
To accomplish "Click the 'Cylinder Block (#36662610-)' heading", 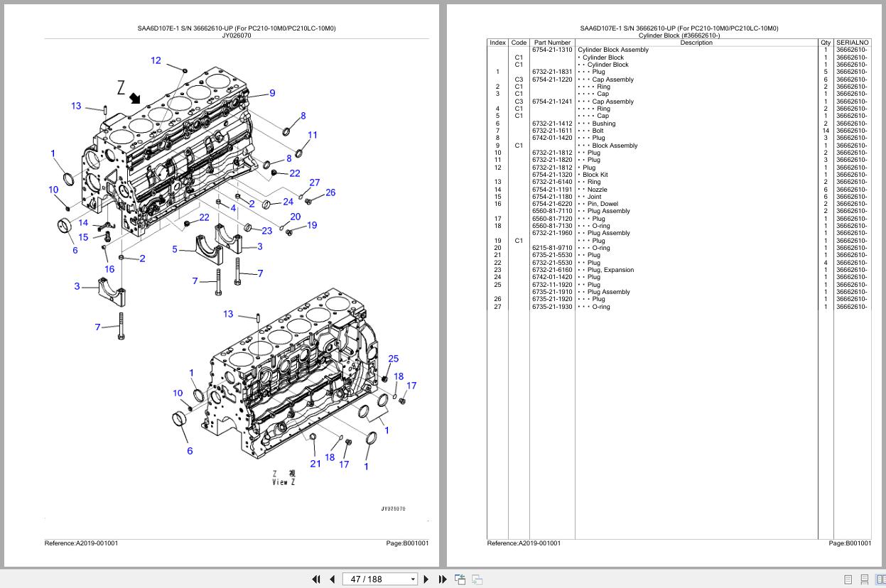I will 679,36.
